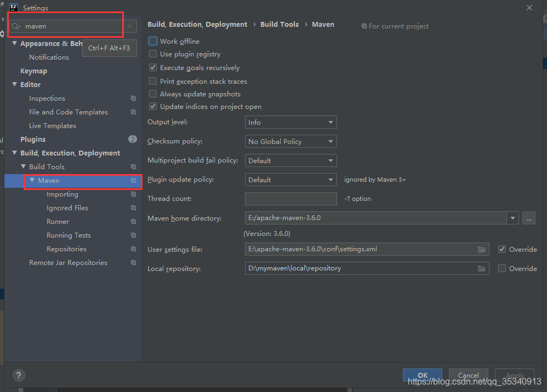Collapse the Editor tree node

pyautogui.click(x=14, y=84)
